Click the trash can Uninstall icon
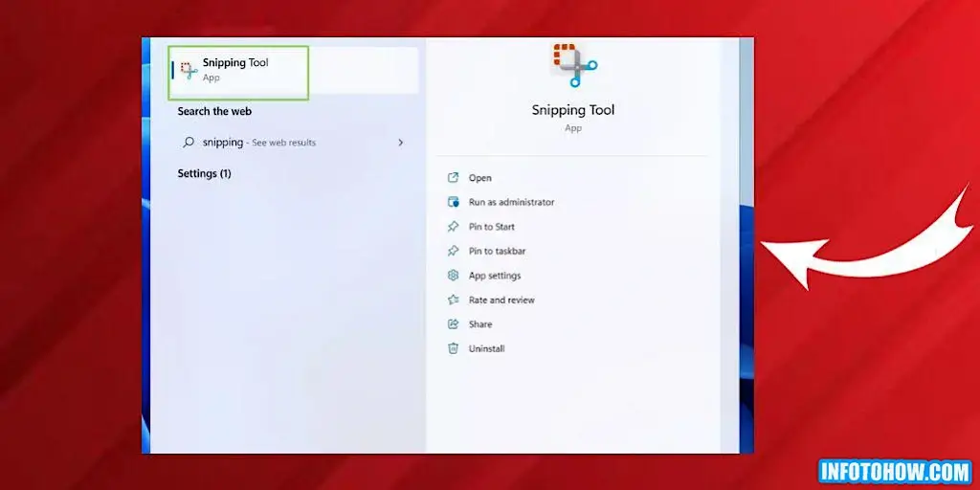 pos(453,348)
